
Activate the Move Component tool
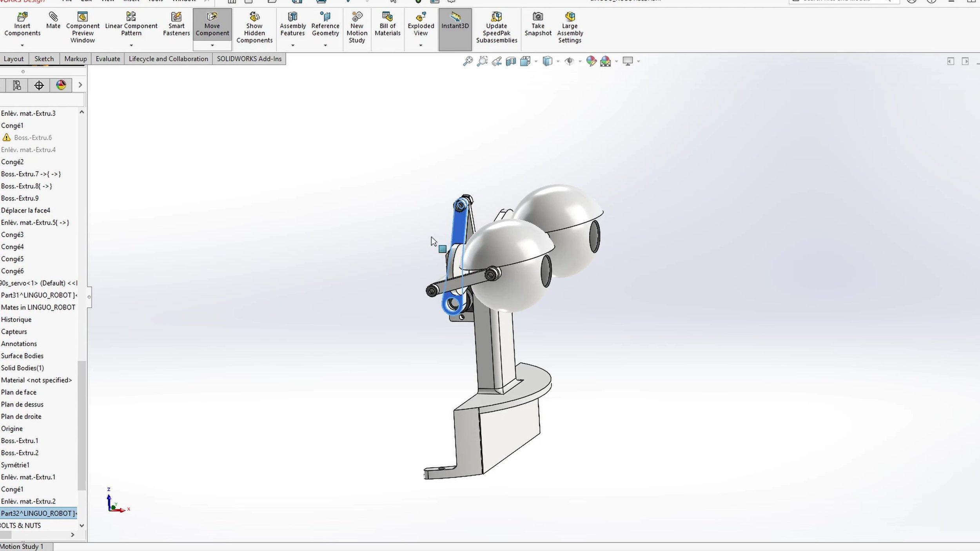(x=212, y=24)
